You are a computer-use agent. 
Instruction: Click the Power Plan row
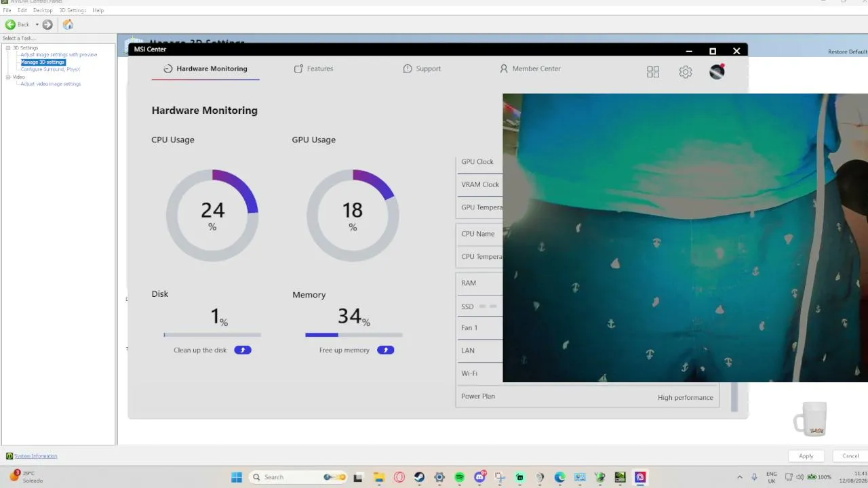(587, 396)
